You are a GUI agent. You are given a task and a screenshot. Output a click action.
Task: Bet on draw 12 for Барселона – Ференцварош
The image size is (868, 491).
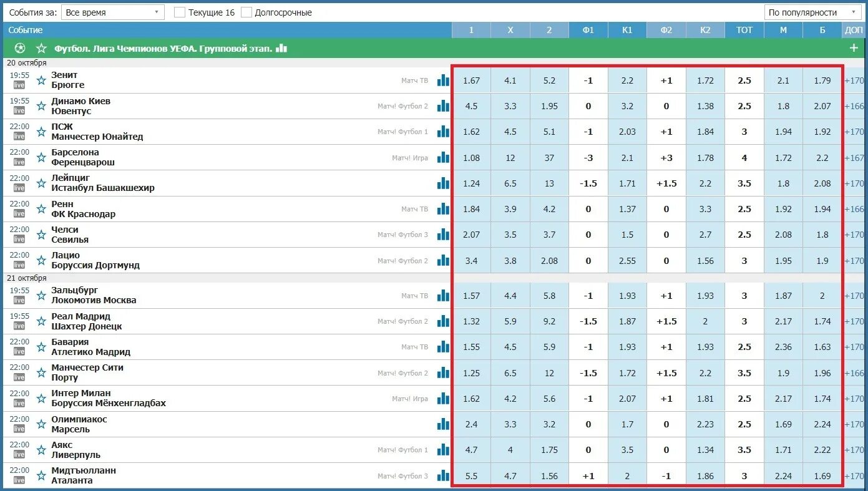(510, 158)
